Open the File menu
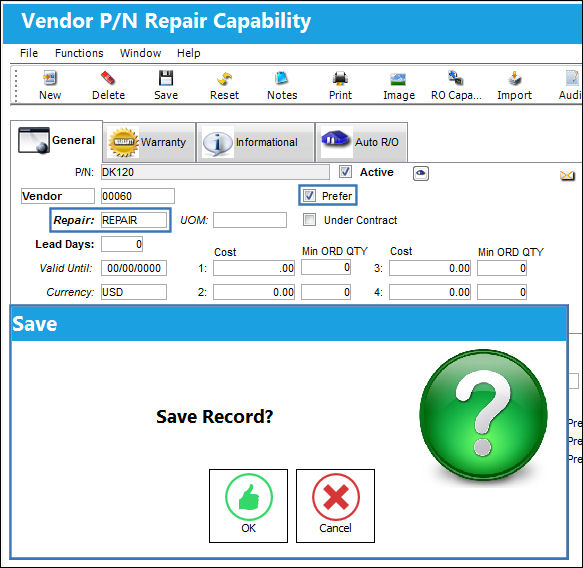The width and height of the screenshot is (583, 568). [x=29, y=53]
